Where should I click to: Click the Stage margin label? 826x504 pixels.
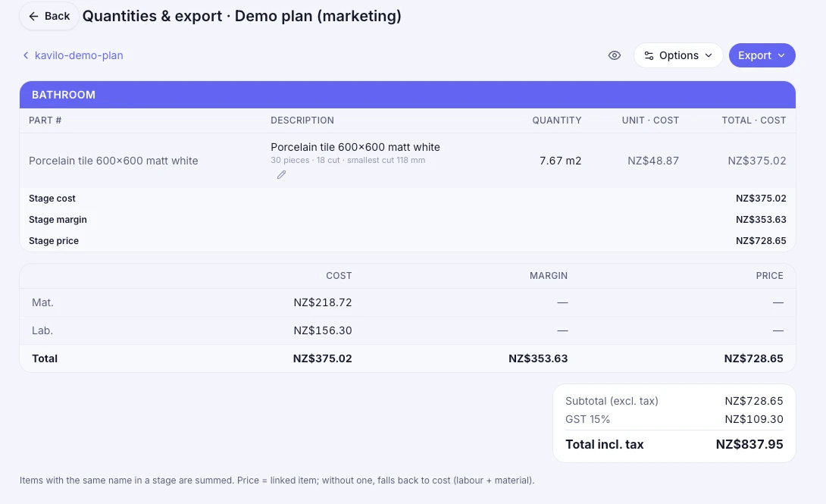click(x=58, y=220)
